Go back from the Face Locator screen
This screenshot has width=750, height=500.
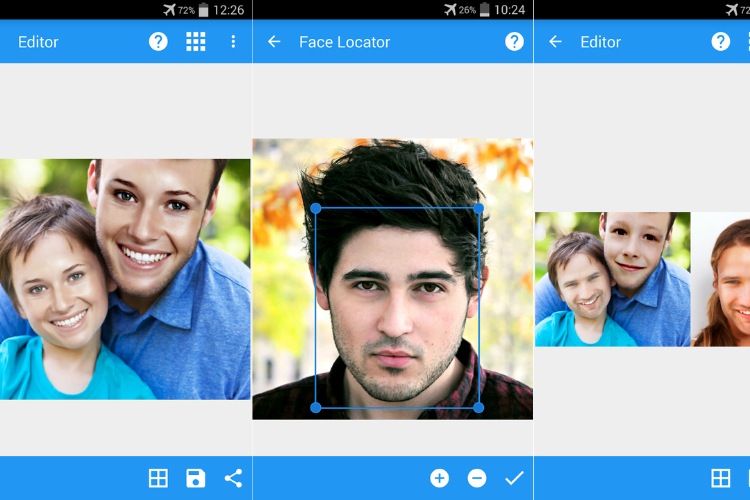[x=274, y=42]
